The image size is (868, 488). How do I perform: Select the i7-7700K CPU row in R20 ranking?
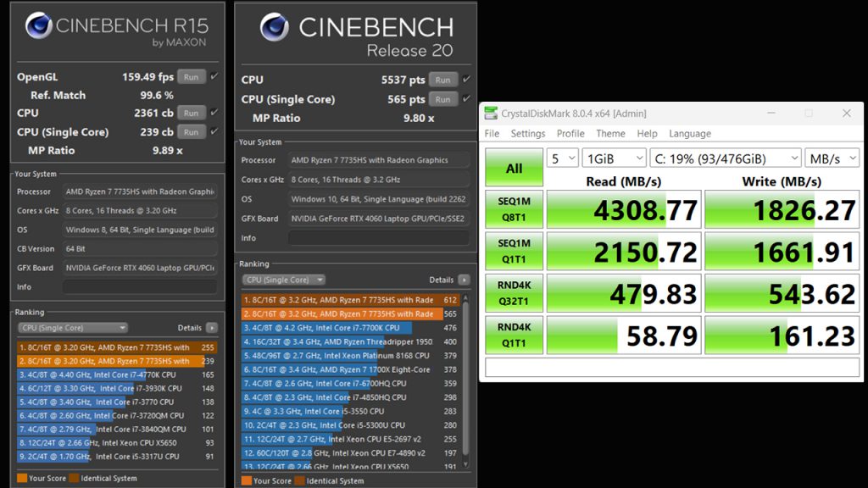(x=350, y=328)
